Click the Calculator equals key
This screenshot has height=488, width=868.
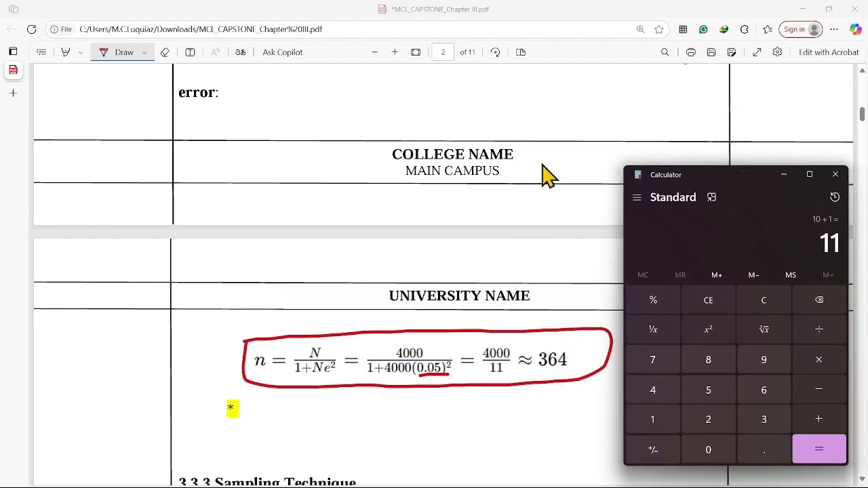click(819, 449)
